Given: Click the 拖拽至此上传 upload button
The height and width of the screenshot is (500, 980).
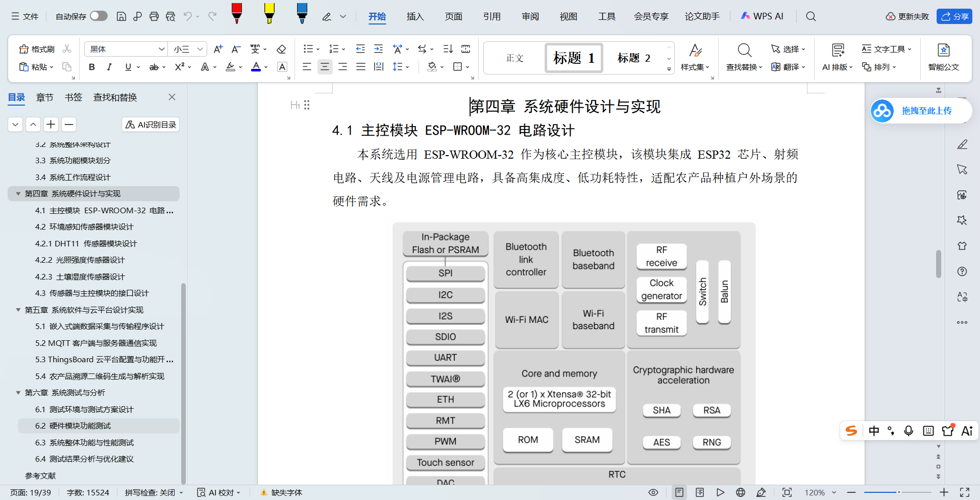Looking at the screenshot, I should [921, 111].
